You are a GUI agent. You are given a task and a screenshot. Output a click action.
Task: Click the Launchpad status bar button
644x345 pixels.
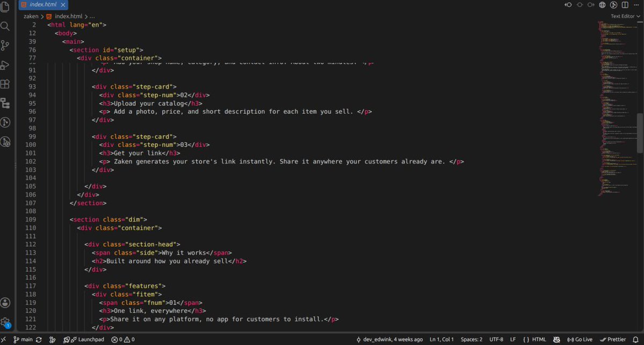click(x=84, y=340)
